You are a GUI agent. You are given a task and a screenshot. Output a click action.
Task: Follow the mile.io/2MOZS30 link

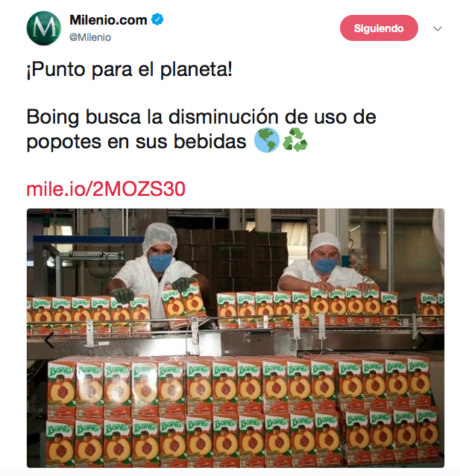click(106, 189)
